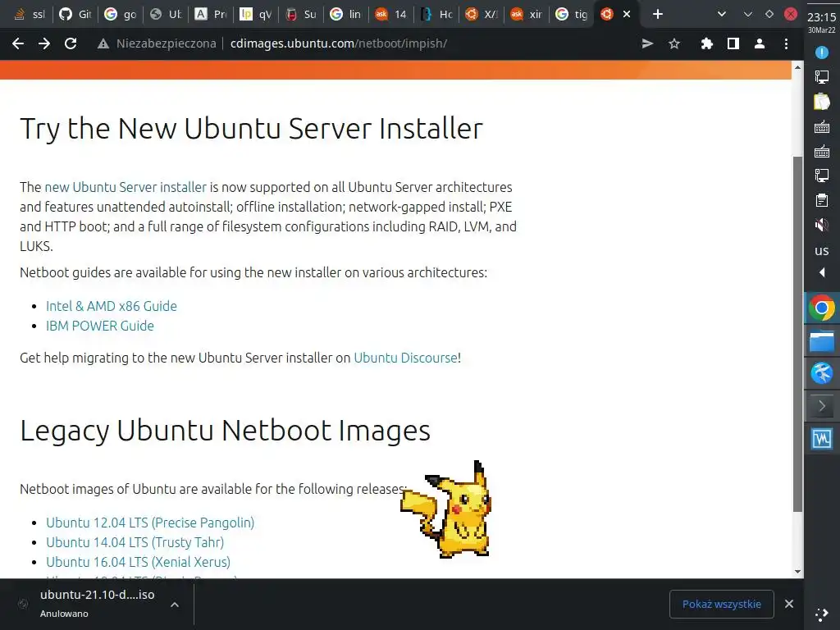The width and height of the screenshot is (840, 630).
Task: Open the waveform monitor app in dock
Action: click(822, 439)
